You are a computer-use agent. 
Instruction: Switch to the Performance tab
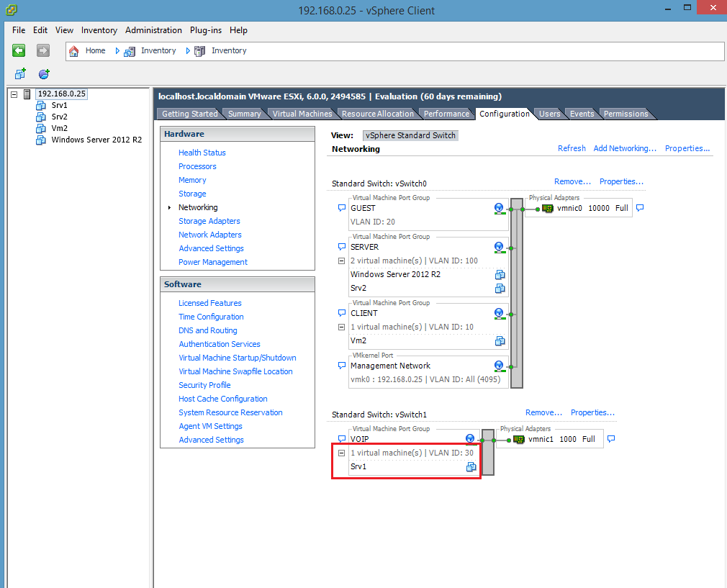[x=446, y=114]
